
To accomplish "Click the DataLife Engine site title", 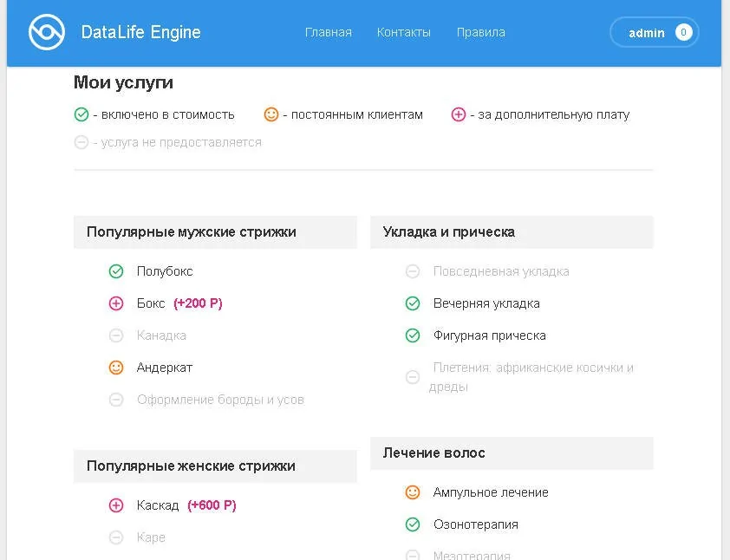I will pos(140,32).
